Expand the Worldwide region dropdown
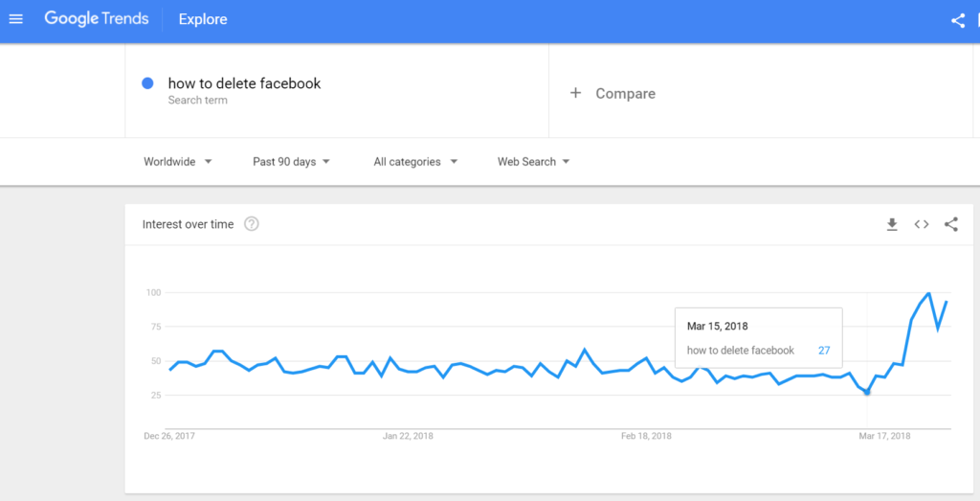This screenshot has width=980, height=501. point(178,162)
